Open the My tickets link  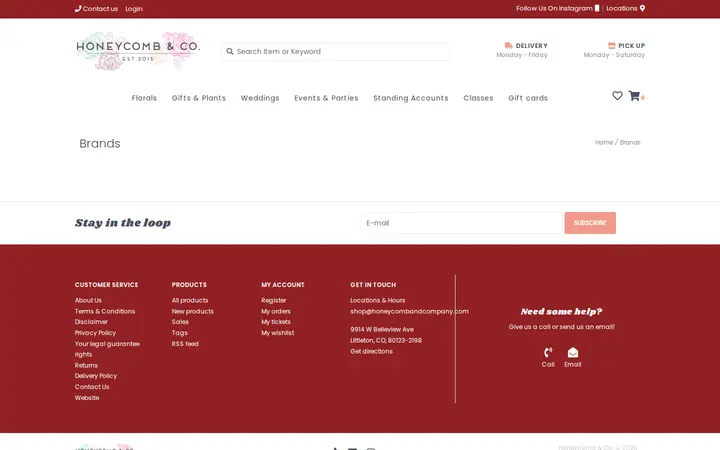(x=276, y=322)
